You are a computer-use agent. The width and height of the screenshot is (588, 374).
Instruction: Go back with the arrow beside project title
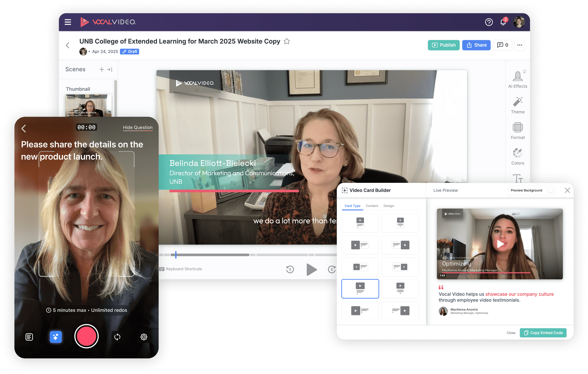point(68,45)
